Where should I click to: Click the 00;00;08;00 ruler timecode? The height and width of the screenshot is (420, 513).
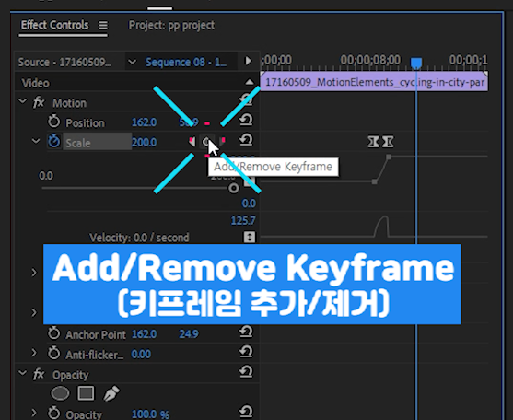(x=370, y=60)
